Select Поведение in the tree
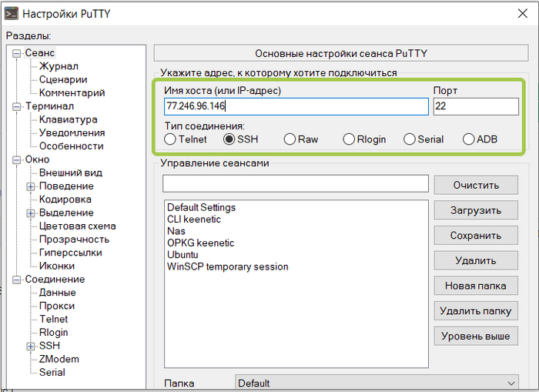This screenshot has height=392, width=539. (66, 186)
